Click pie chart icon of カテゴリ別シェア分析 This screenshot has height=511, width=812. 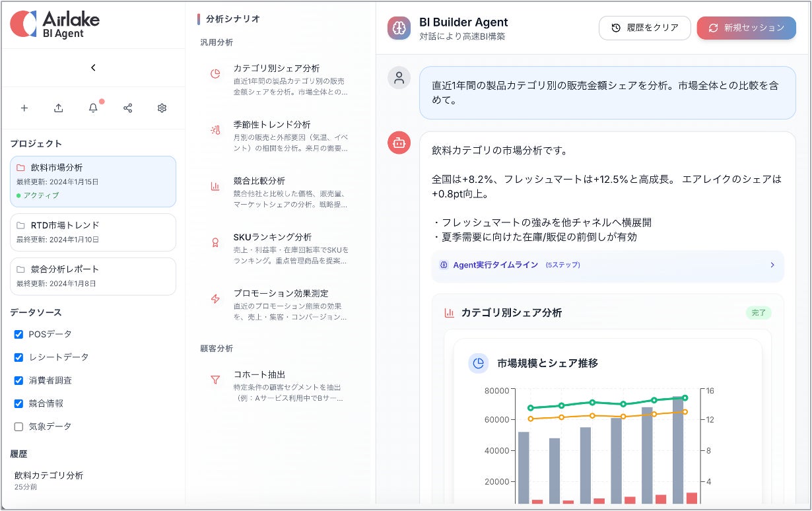[x=215, y=74]
